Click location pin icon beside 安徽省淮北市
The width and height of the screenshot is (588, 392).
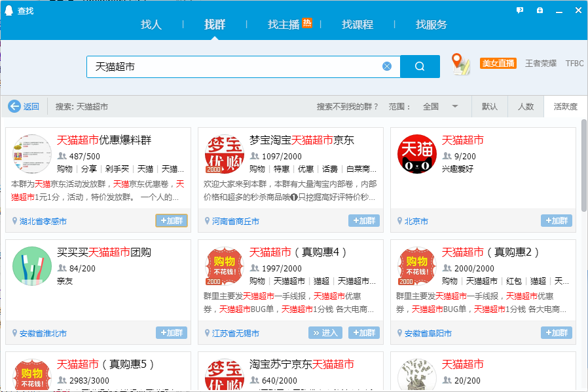(x=14, y=332)
